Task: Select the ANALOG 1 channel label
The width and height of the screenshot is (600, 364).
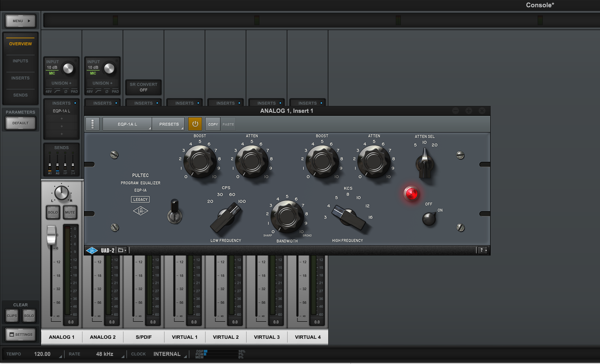Action: (x=62, y=337)
